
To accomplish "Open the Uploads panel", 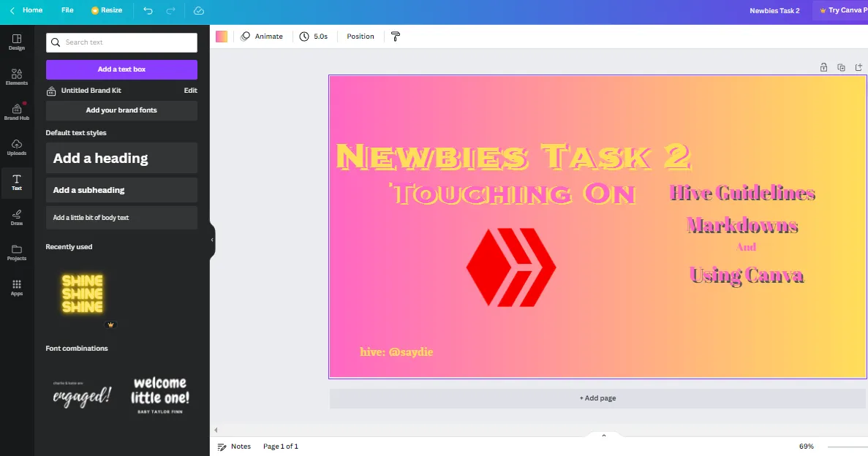I will click(17, 147).
